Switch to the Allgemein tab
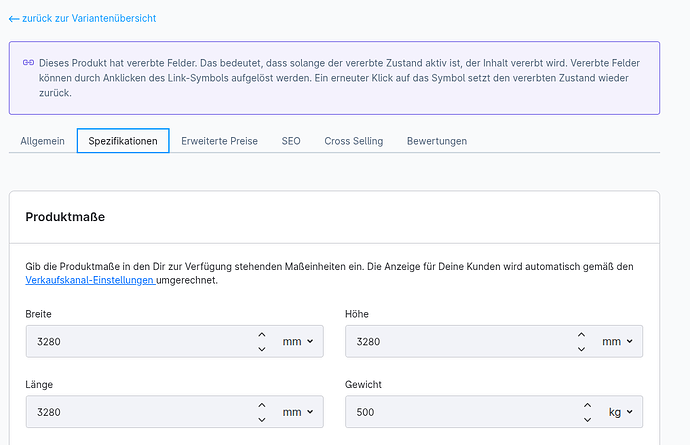This screenshot has height=445, width=690. [42, 141]
